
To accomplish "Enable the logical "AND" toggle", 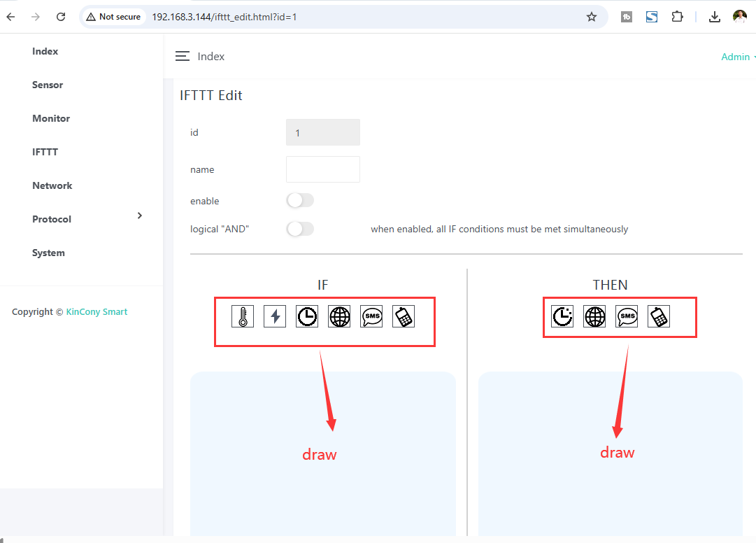I will 300,229.
